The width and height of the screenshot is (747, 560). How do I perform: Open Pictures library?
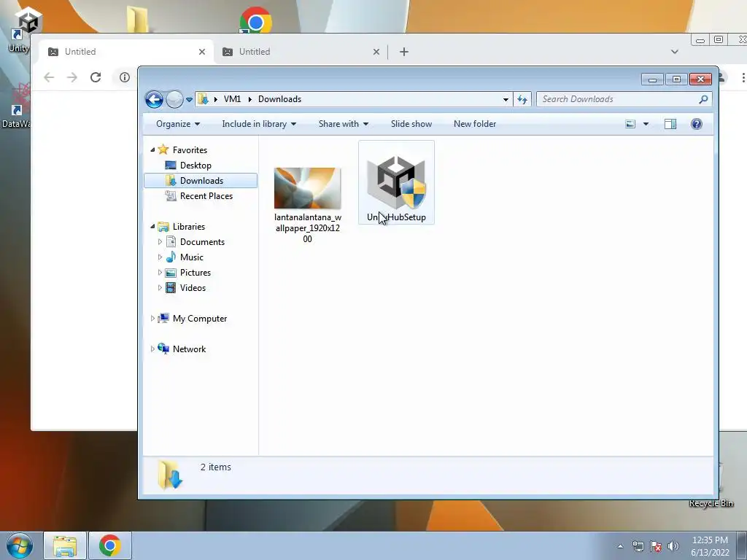pyautogui.click(x=196, y=273)
